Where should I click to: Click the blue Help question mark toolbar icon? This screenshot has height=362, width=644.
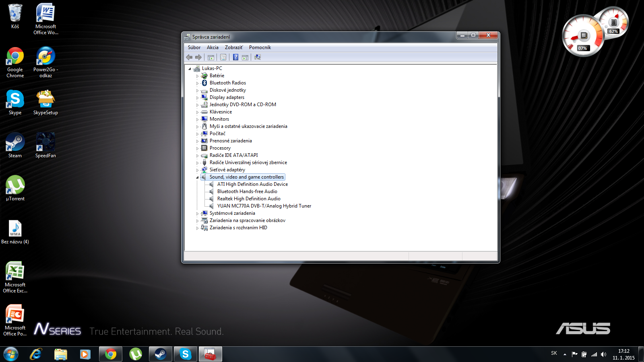click(x=236, y=57)
